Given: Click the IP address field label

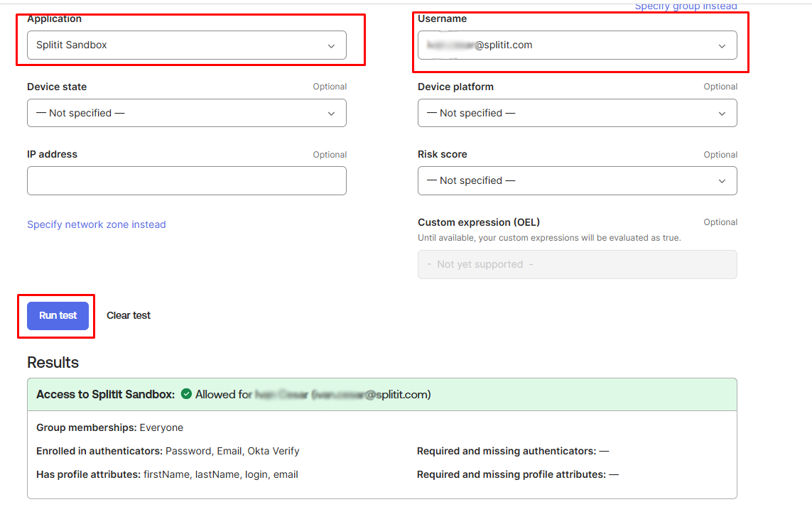Looking at the screenshot, I should pyautogui.click(x=53, y=154).
